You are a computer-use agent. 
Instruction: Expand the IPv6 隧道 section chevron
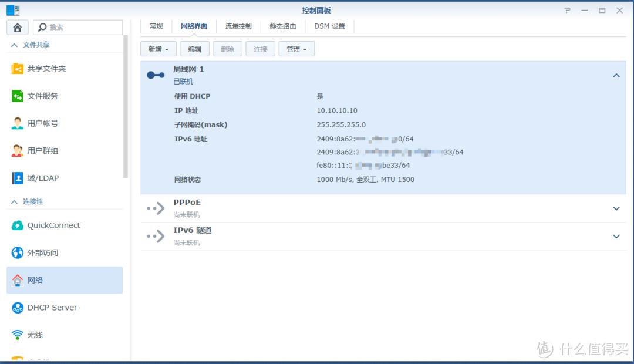616,237
